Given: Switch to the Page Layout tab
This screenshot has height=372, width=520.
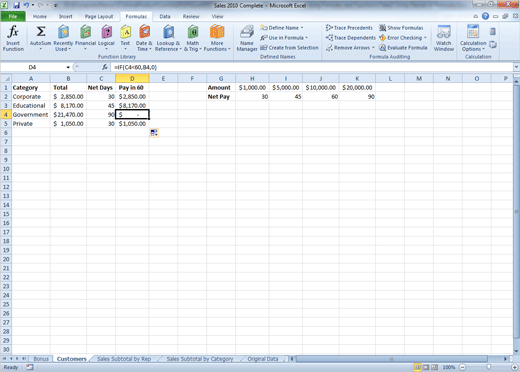Looking at the screenshot, I should [x=99, y=16].
